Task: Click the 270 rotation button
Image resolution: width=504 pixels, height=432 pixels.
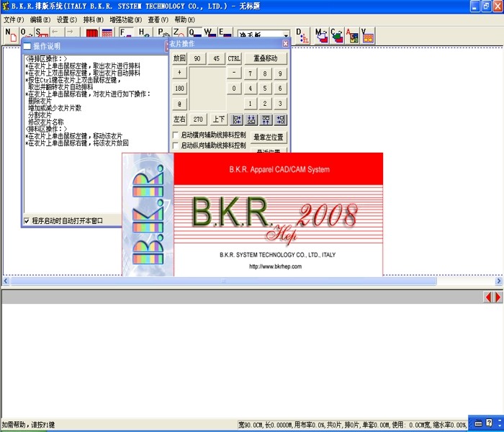Action: (198, 120)
